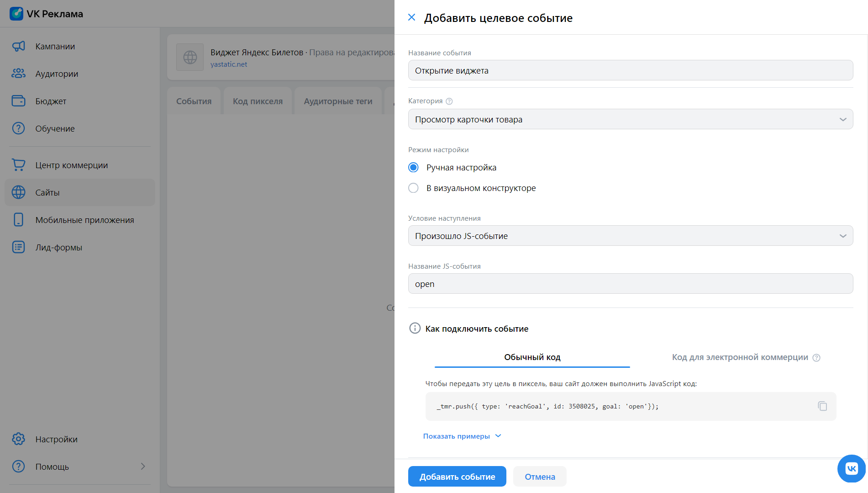Click the help icon next to Категория
Image resolution: width=868 pixels, height=493 pixels.
[x=449, y=101]
